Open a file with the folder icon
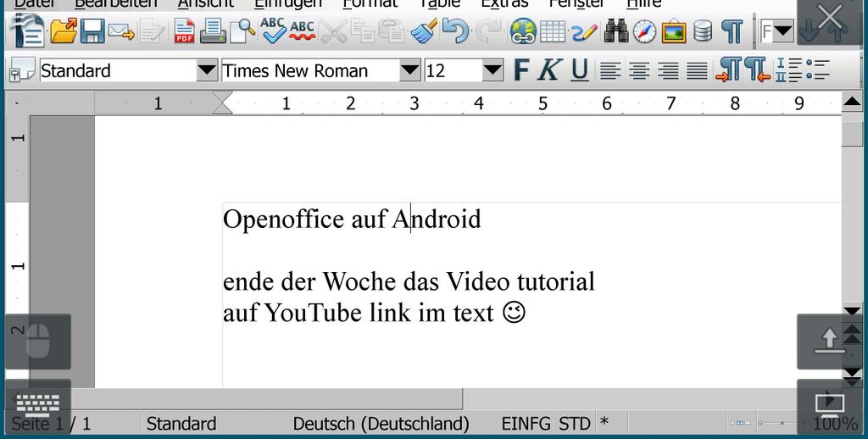The width and height of the screenshot is (868, 439). [x=64, y=31]
